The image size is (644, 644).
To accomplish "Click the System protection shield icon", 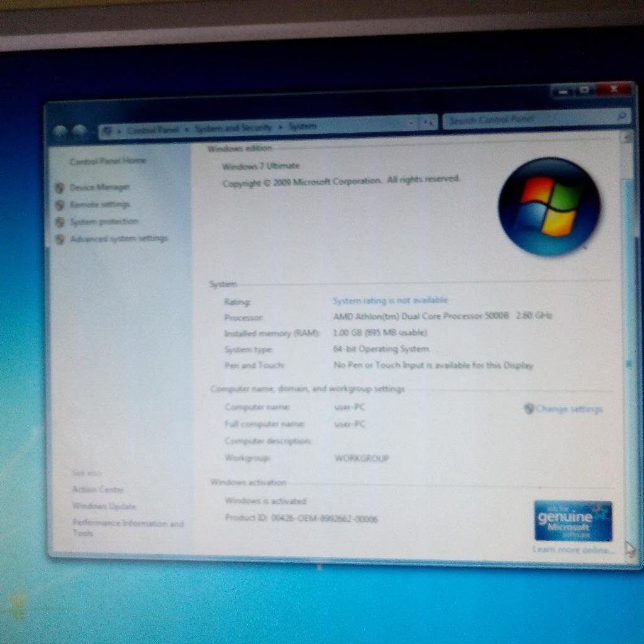I will (60, 222).
